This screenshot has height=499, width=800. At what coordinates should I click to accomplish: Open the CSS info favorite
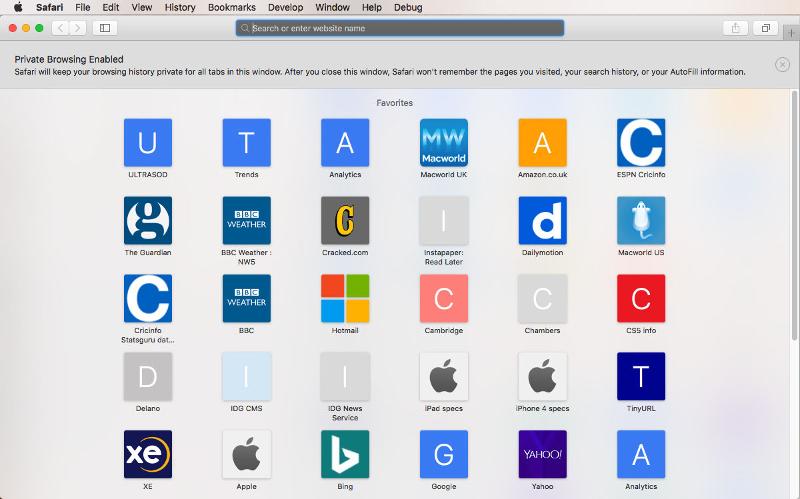pos(641,298)
